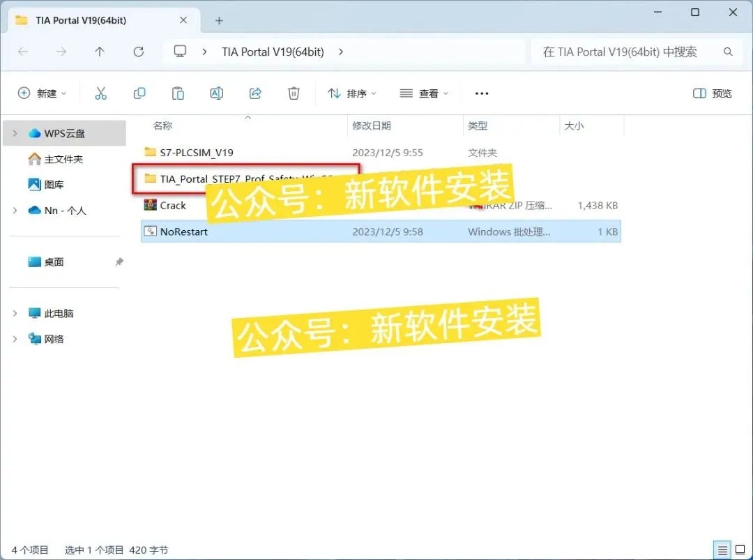
Task: Click the chevron before TIA Portal V19 in path
Action: (x=204, y=52)
